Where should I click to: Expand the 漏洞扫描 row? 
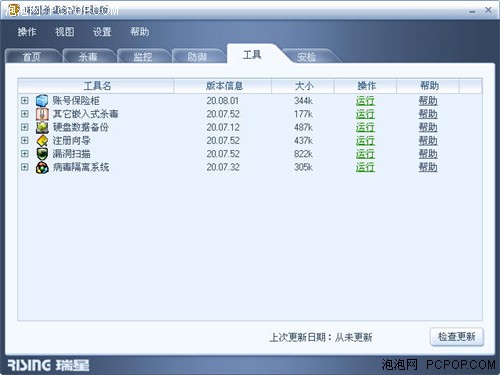pyautogui.click(x=24, y=154)
